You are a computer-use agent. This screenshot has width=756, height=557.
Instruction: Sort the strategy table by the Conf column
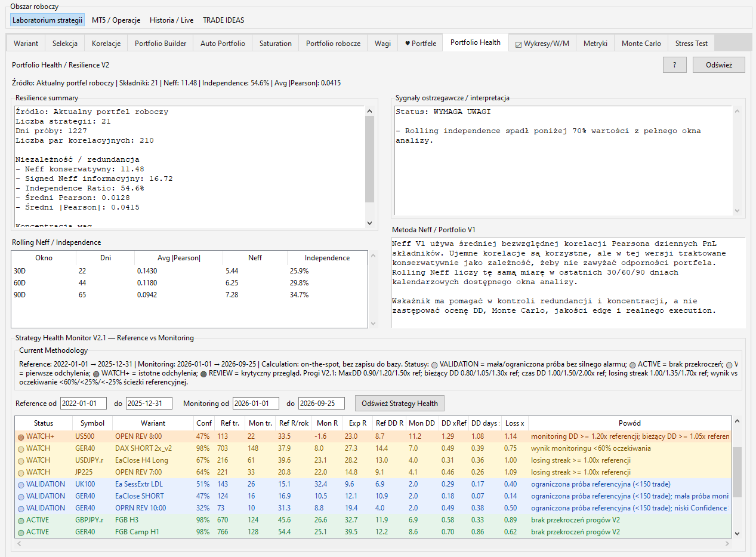point(204,423)
